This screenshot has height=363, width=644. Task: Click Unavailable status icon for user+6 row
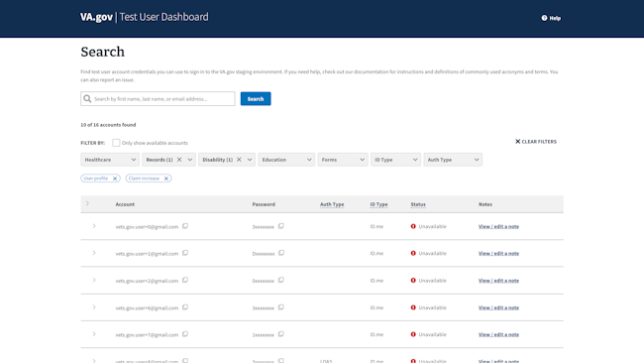tap(413, 307)
